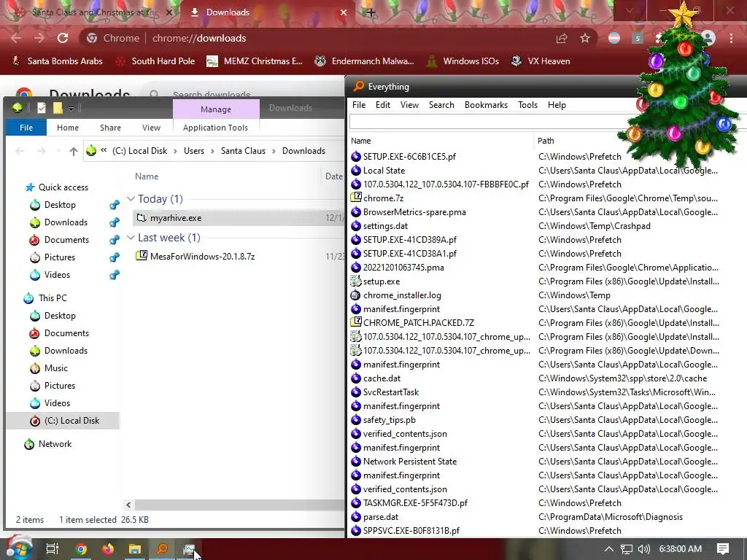Open the MEMZ Christmas bookmark
Viewport: 747px width, 560px height.
(255, 61)
